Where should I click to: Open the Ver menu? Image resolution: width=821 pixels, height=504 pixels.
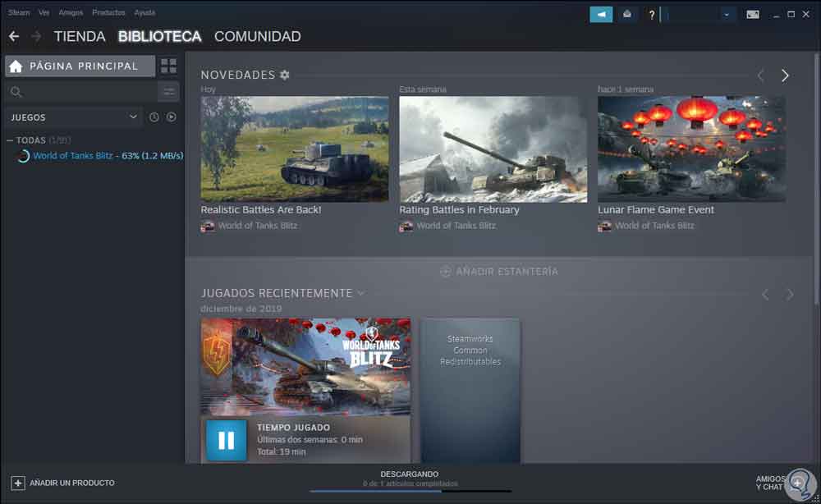click(x=44, y=12)
